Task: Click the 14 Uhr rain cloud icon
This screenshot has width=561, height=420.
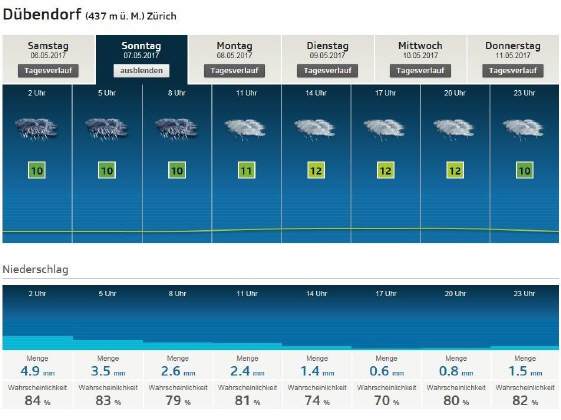Action: coord(315,130)
